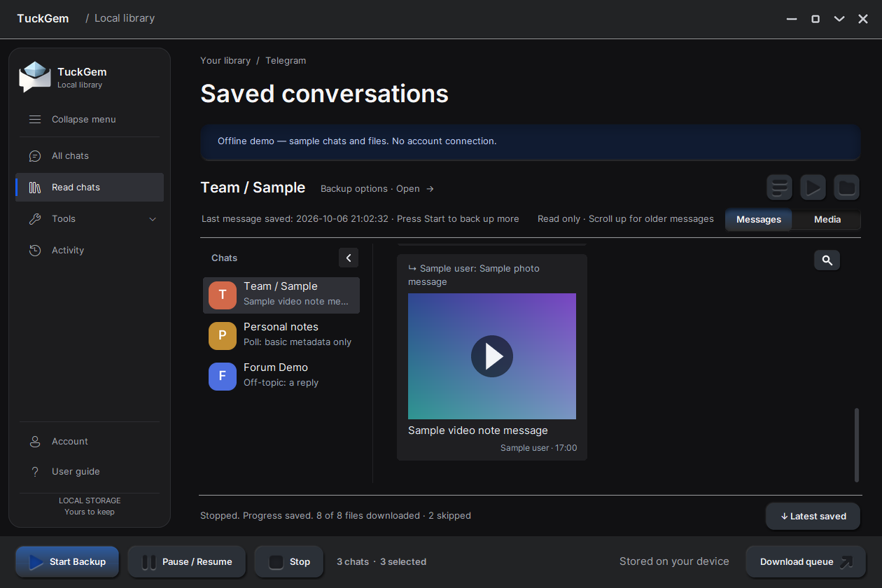Switch to the Media tab
882x588 pixels.
pyautogui.click(x=827, y=219)
